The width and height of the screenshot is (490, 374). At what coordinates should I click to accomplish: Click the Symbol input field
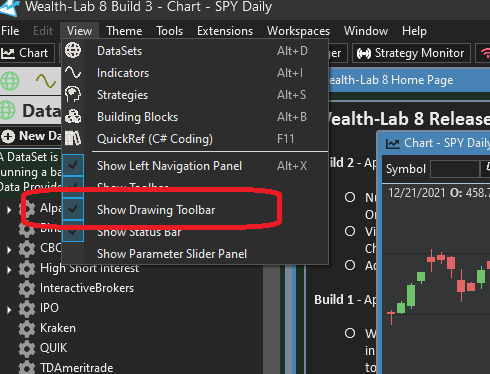[x=455, y=169]
